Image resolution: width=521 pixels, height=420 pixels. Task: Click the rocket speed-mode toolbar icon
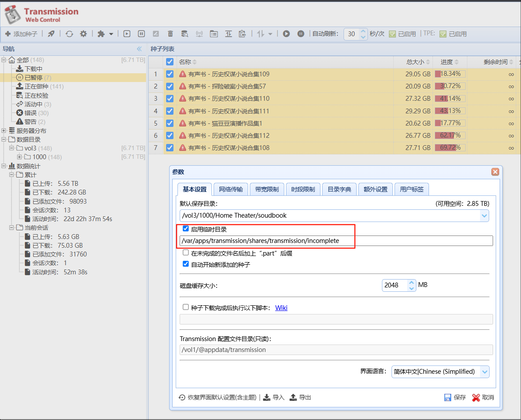coord(51,34)
